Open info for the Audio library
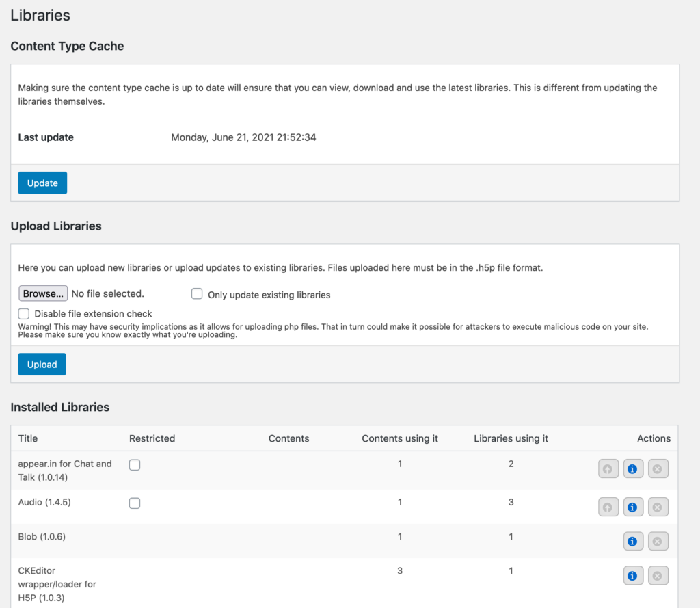Image resolution: width=700 pixels, height=608 pixels. click(x=633, y=507)
